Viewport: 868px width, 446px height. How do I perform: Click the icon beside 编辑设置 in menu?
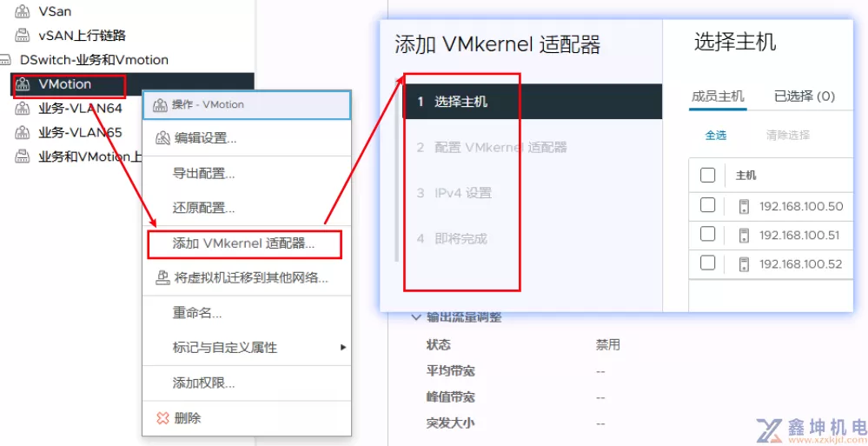pos(162,138)
